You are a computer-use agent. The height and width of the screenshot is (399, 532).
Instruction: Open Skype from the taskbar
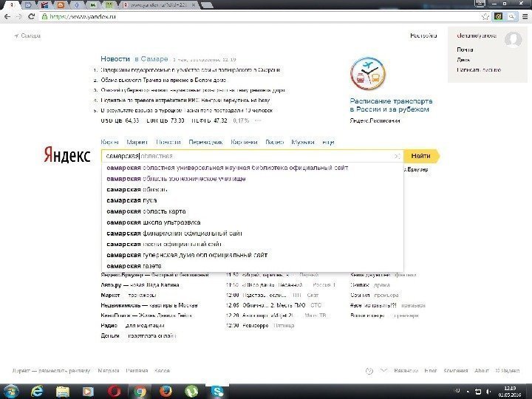(x=217, y=392)
